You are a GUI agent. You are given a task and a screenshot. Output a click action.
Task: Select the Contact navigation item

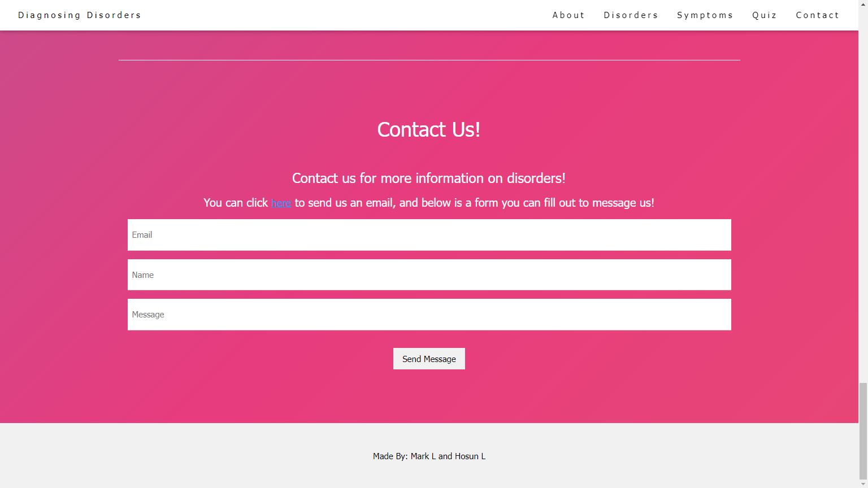pyautogui.click(x=817, y=15)
